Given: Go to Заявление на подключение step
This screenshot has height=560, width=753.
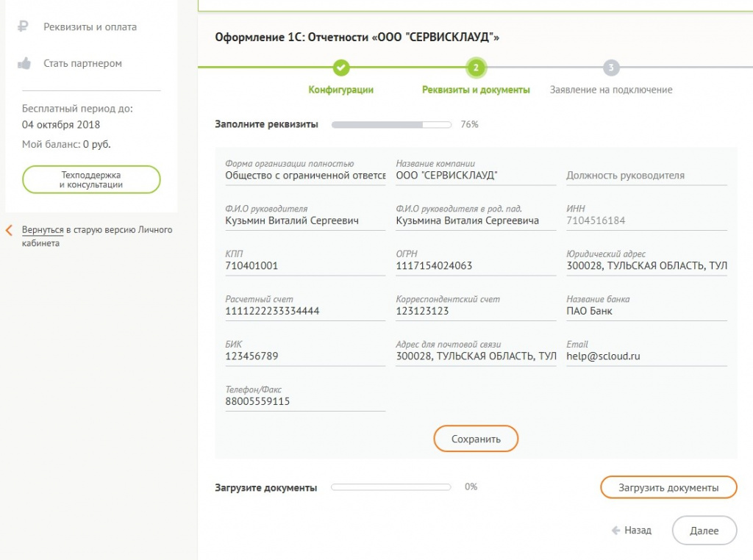Looking at the screenshot, I should 611,90.
